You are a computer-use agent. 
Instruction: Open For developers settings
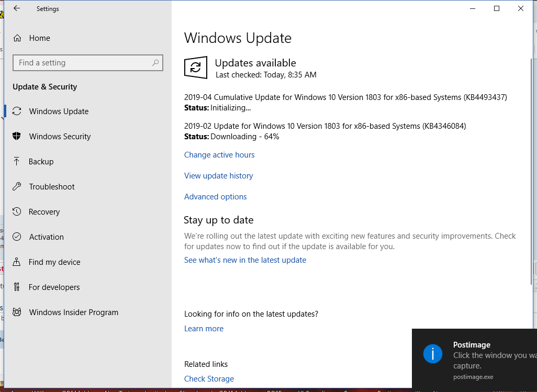[x=88, y=287]
